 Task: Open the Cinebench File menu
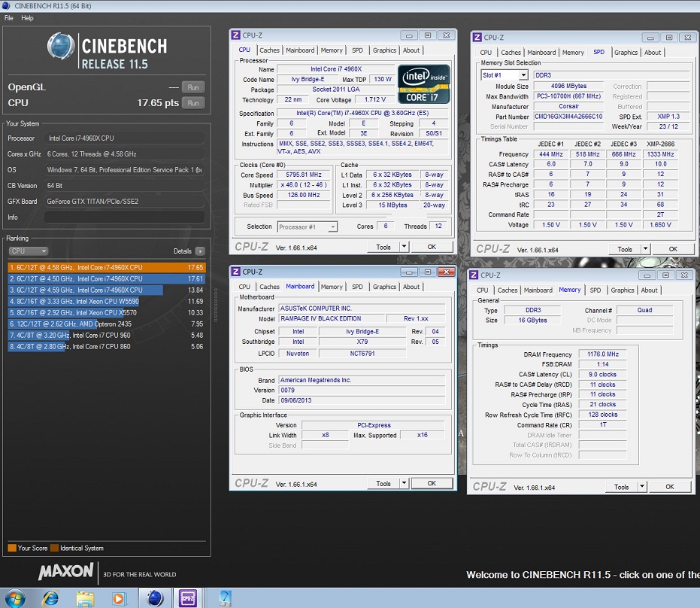(9, 18)
